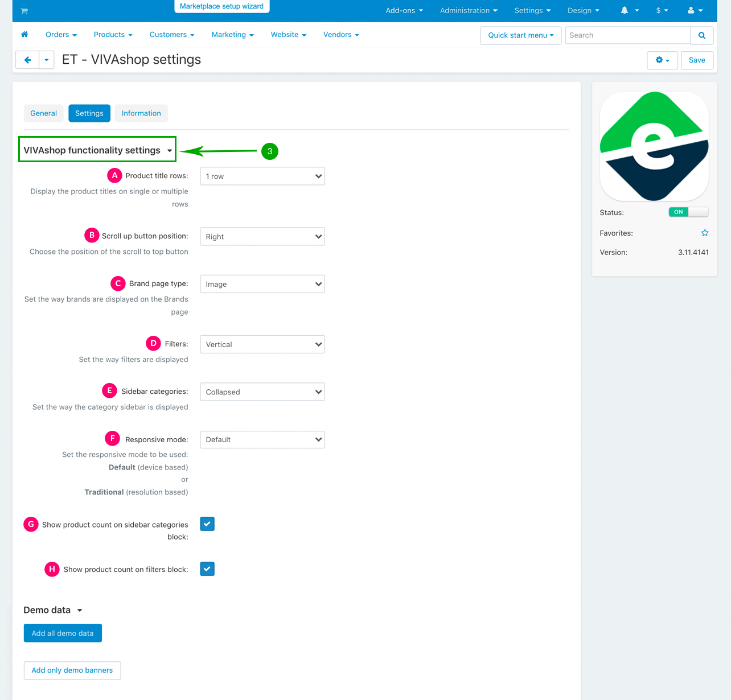Open the dropdown beside the back button
This screenshot has height=700, width=731.
point(47,60)
